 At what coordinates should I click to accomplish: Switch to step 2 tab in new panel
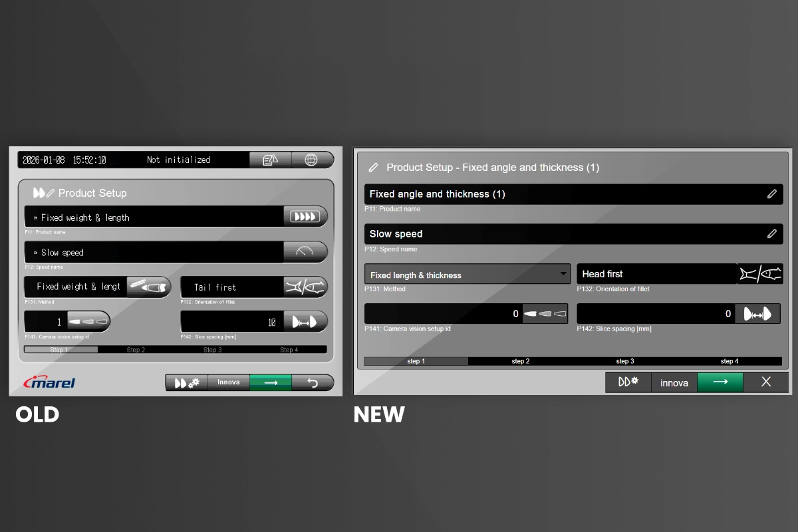[x=520, y=361]
